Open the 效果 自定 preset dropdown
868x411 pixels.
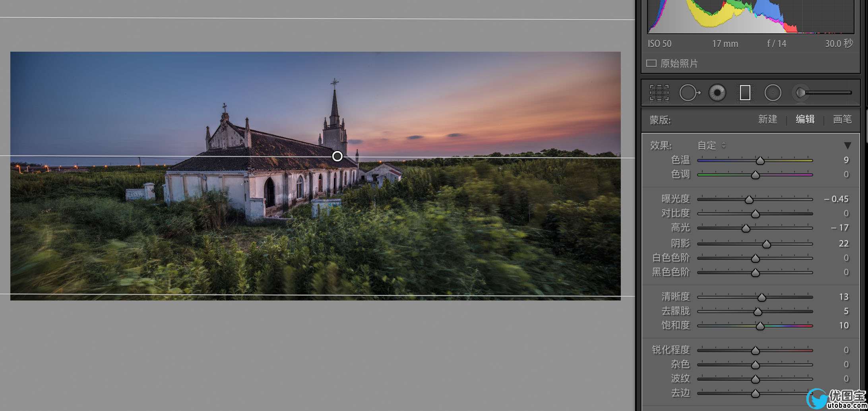pyautogui.click(x=711, y=145)
